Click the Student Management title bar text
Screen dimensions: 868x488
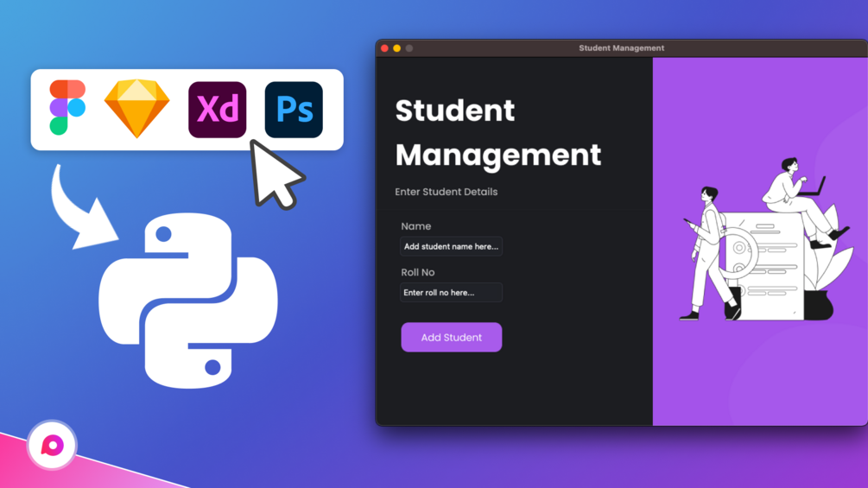tap(621, 48)
